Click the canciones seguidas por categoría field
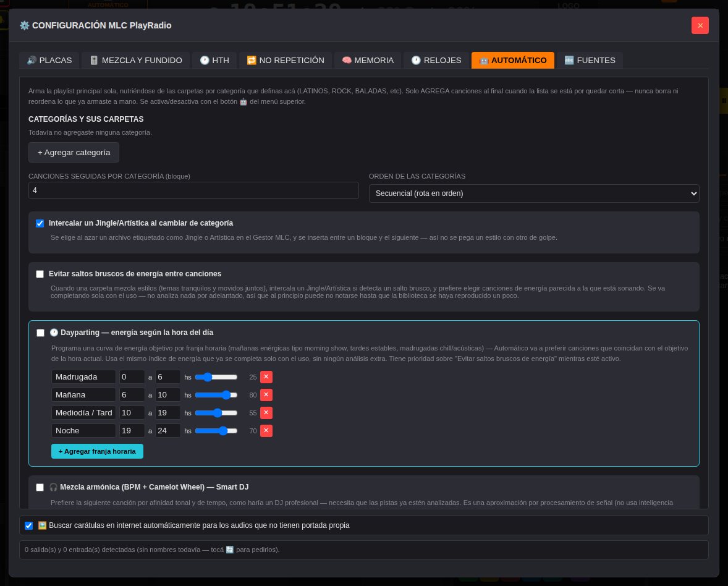 [193, 190]
